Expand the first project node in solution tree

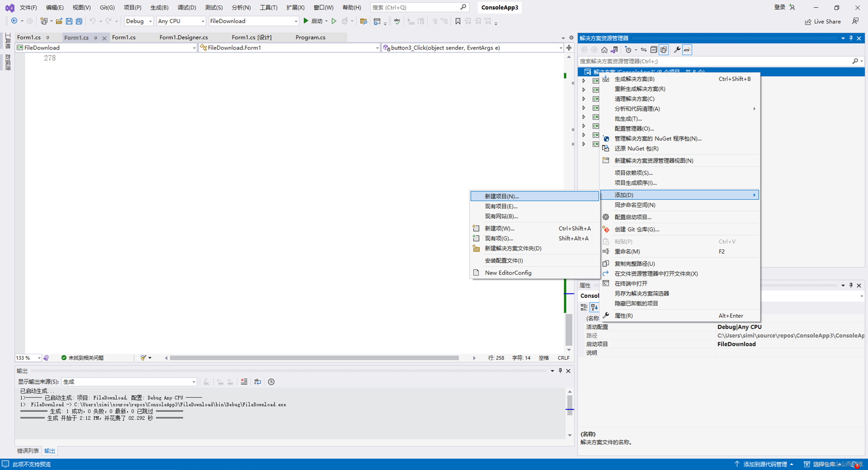click(583, 81)
